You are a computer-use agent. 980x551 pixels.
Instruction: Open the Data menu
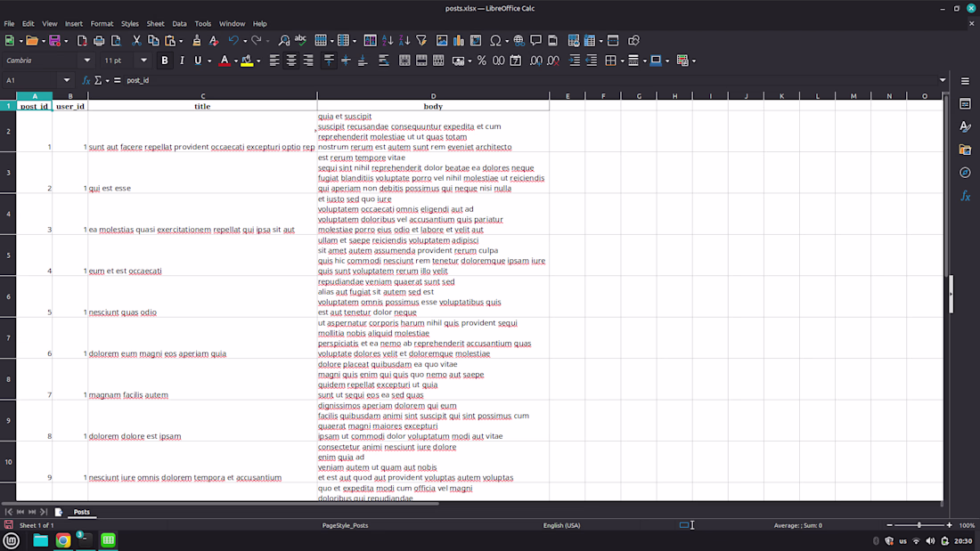click(179, 24)
